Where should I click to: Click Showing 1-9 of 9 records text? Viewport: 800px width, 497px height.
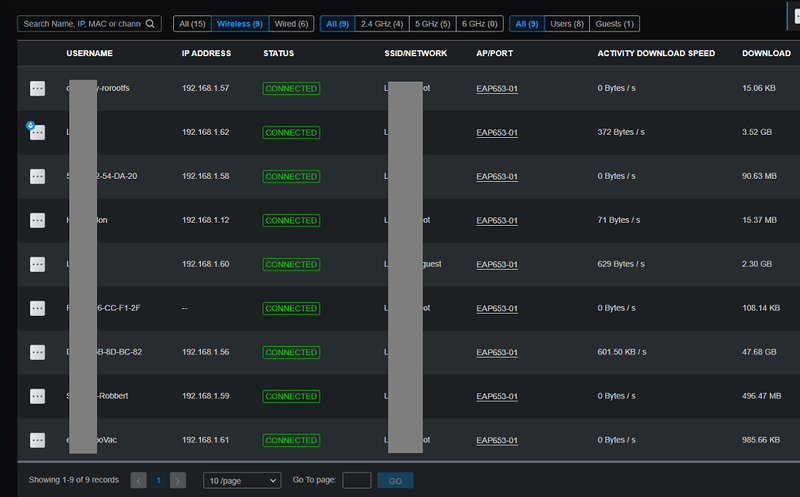point(73,480)
